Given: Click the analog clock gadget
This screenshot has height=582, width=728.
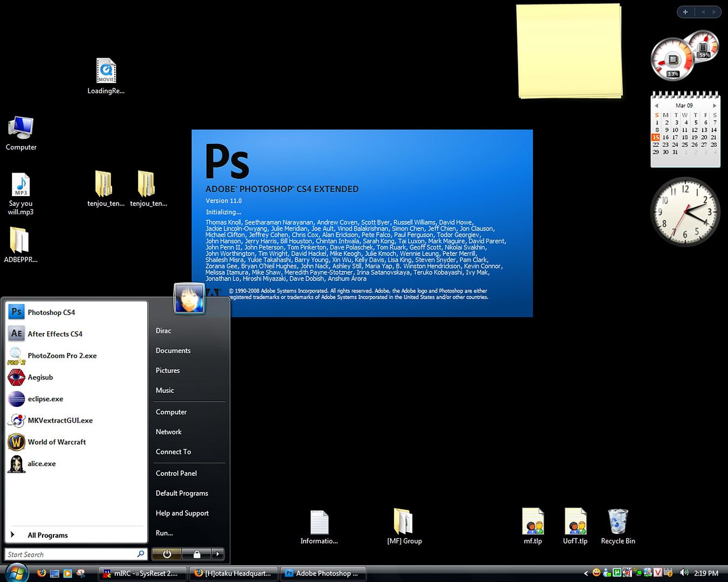Looking at the screenshot, I should [685, 212].
